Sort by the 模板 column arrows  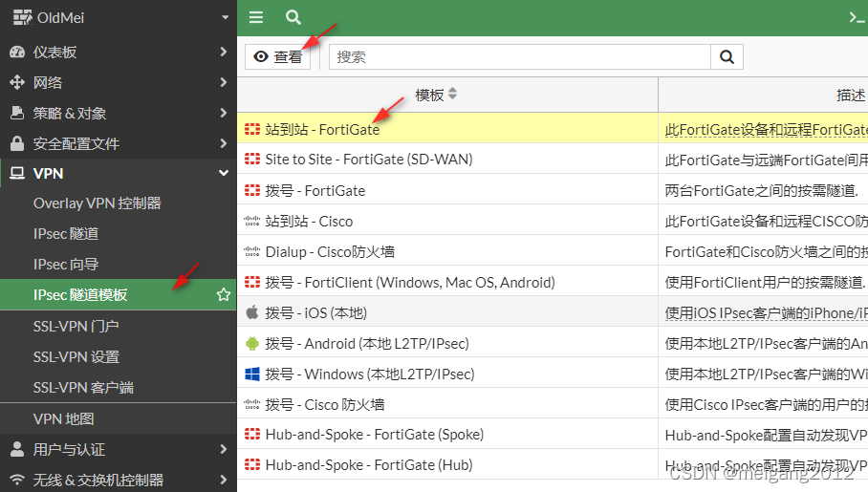coord(452,94)
